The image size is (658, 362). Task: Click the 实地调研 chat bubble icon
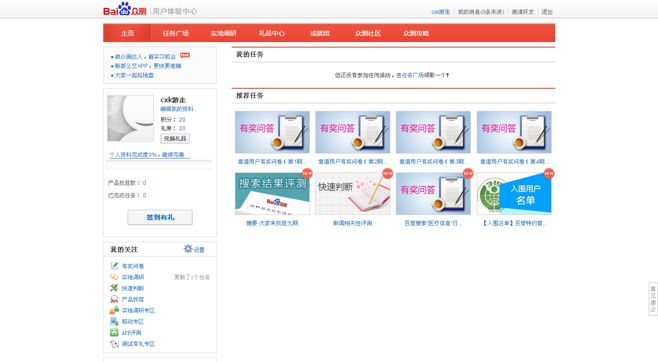click(x=114, y=277)
